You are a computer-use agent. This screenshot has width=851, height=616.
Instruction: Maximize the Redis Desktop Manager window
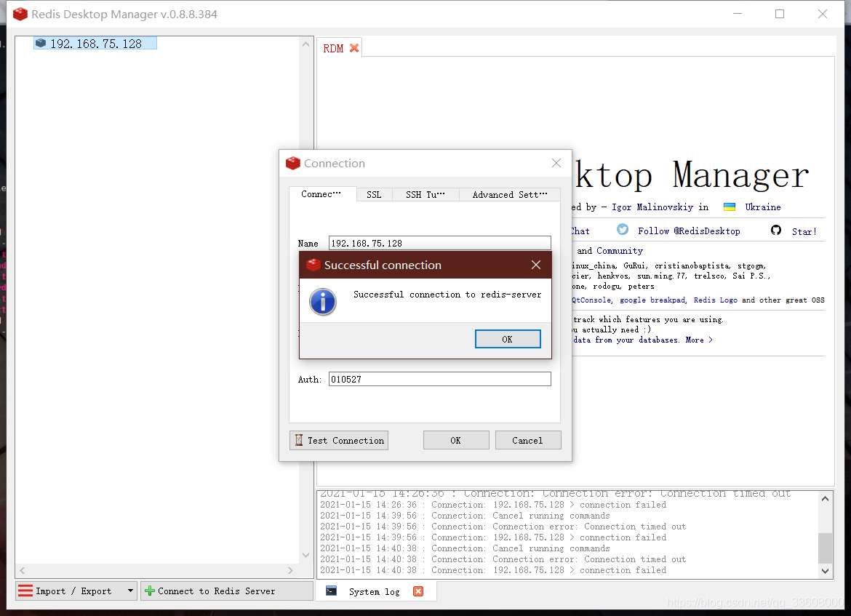point(780,14)
